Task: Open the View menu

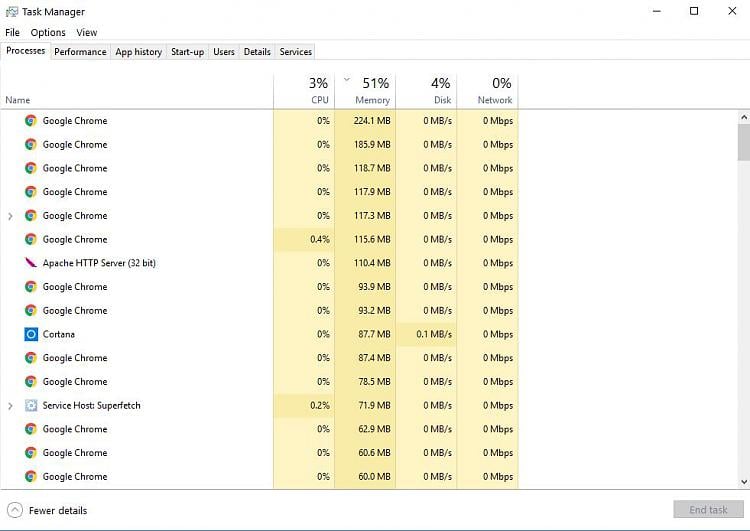Action: [x=87, y=33]
